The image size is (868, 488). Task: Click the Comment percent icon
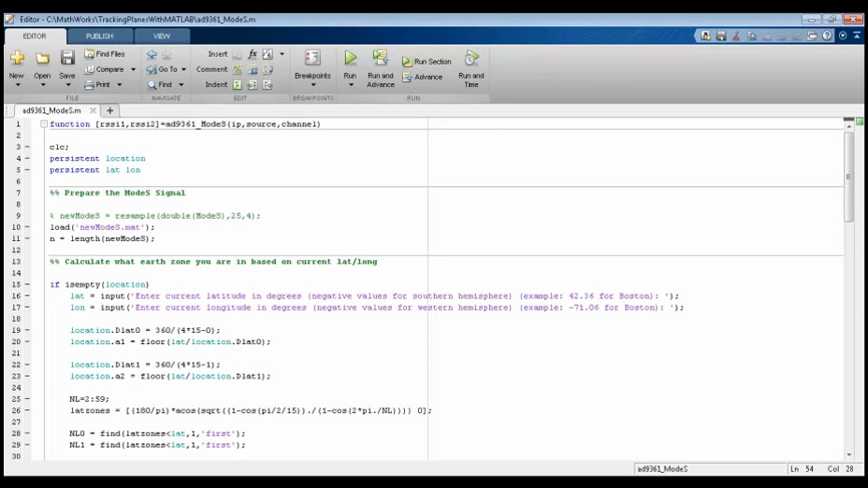pos(238,69)
